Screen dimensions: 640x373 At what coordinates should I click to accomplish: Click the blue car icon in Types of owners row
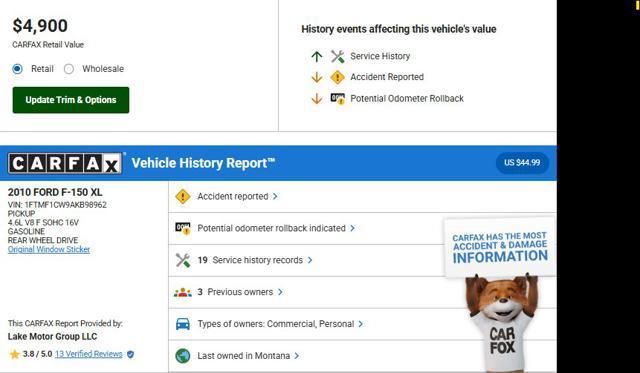click(x=182, y=324)
